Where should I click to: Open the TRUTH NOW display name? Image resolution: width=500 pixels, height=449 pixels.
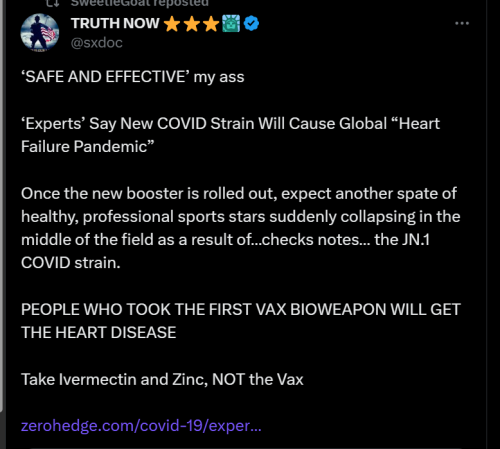point(115,23)
